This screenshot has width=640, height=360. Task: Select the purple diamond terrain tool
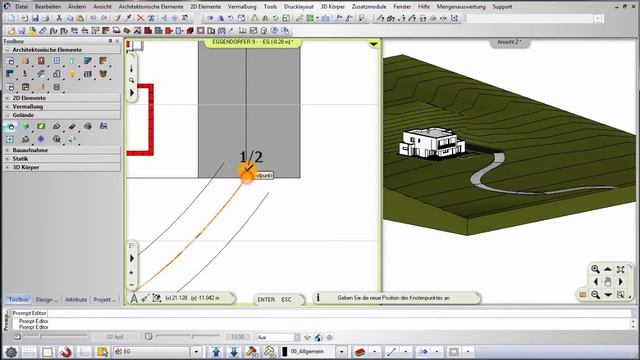coord(41,139)
